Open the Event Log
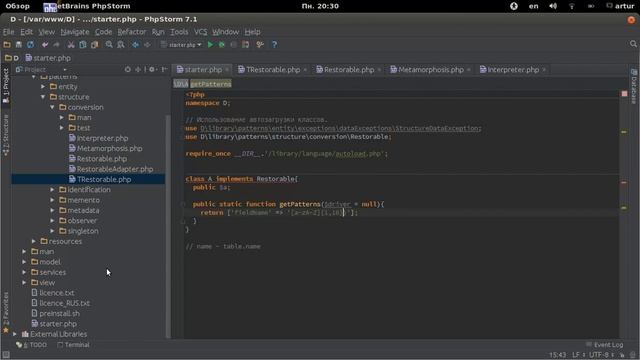 (604, 345)
